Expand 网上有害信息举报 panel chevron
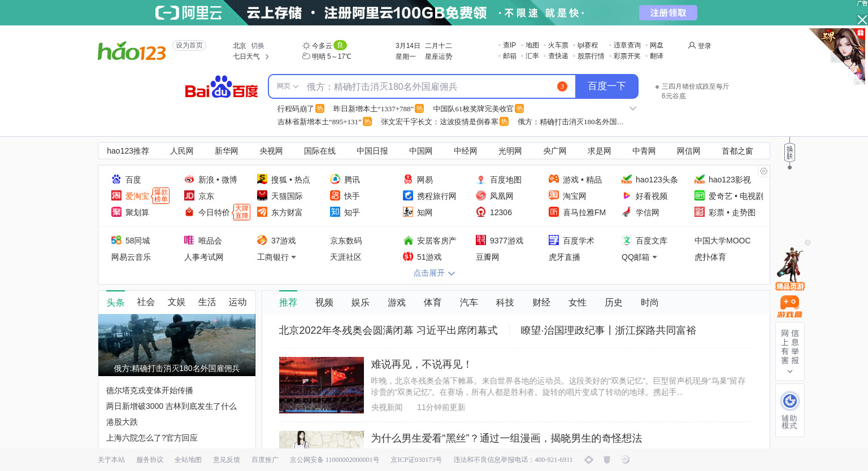This screenshot has width=868, height=471. (790, 371)
